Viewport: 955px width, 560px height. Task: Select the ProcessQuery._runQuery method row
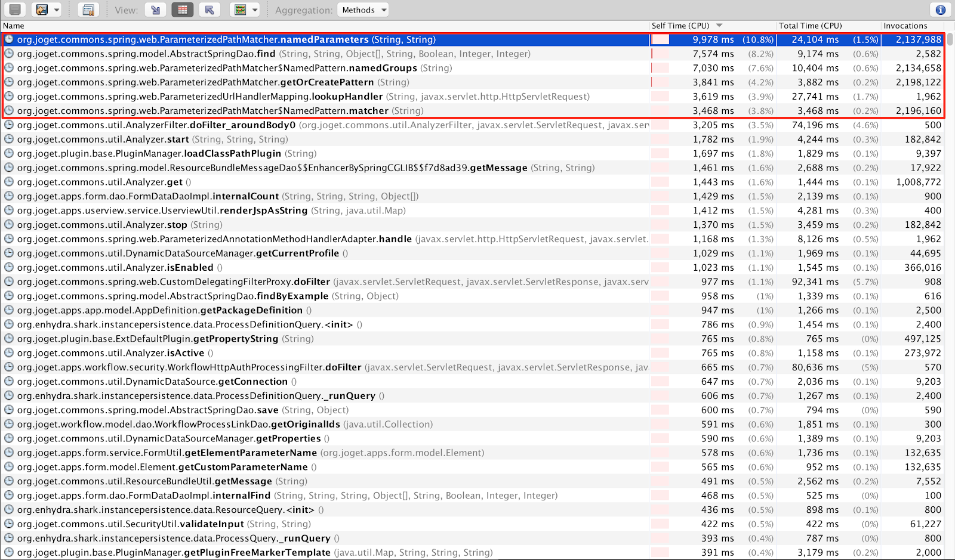tap(473, 539)
